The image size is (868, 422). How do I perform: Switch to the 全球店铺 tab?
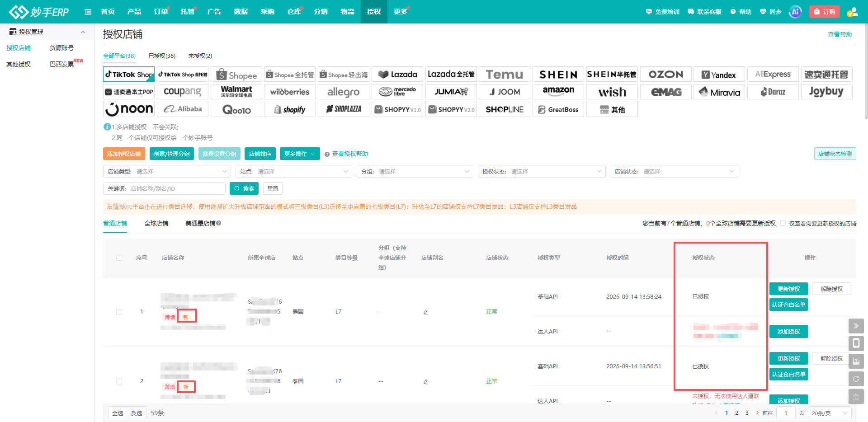156,223
